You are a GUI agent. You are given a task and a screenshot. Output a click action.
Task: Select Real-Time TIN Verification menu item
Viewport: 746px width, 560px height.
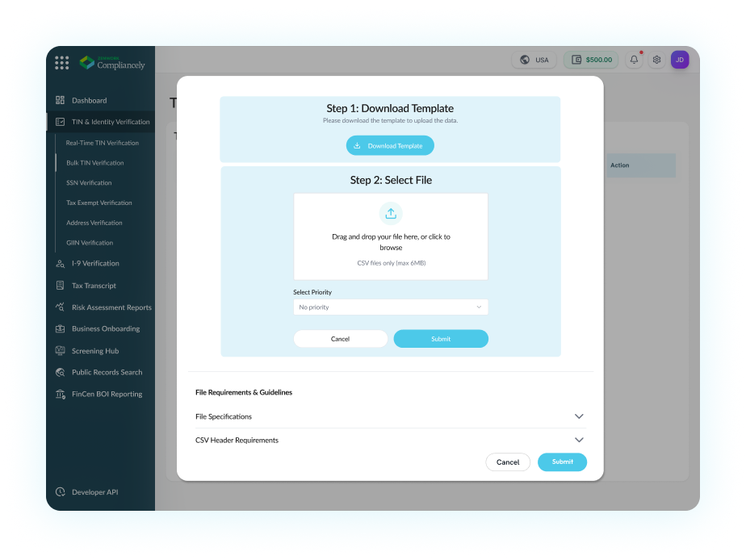[103, 143]
